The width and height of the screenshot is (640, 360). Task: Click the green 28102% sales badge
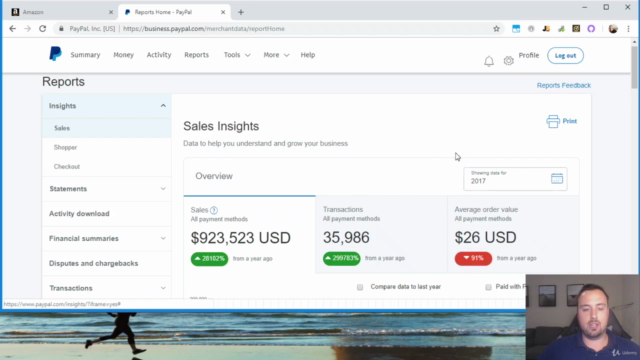[209, 259]
